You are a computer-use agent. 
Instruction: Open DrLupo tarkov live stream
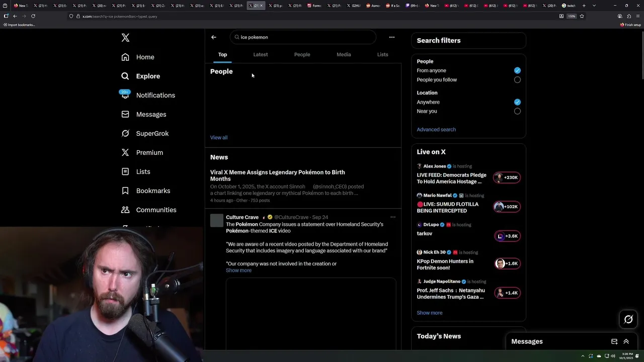424,233
